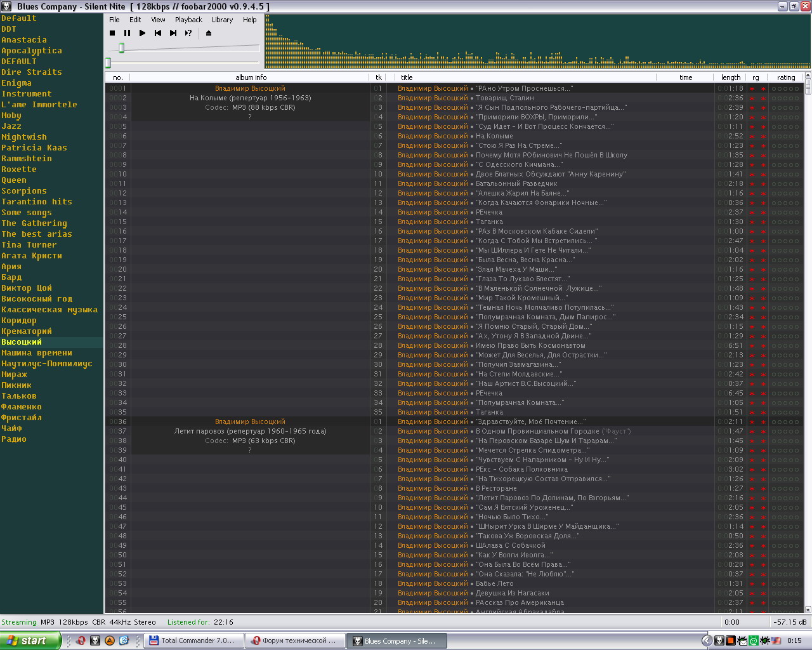Click the 'no.' column header
Viewport: 812px width, 650px height.
click(x=118, y=77)
